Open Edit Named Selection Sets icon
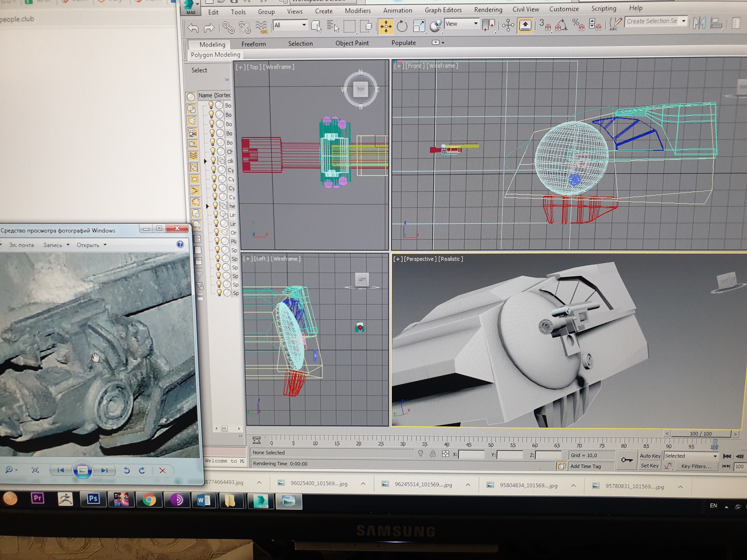747x560 pixels. pyautogui.click(x=615, y=24)
